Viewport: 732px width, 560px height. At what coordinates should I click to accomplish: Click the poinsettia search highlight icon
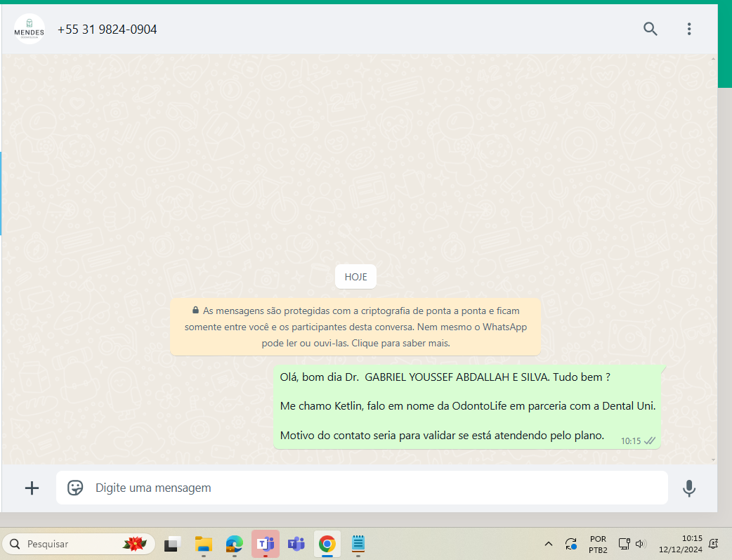point(135,544)
